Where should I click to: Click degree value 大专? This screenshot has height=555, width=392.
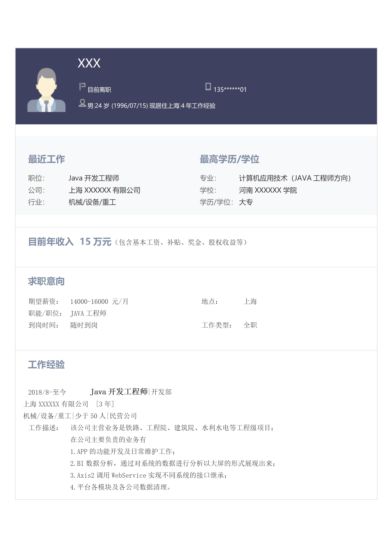coord(246,202)
